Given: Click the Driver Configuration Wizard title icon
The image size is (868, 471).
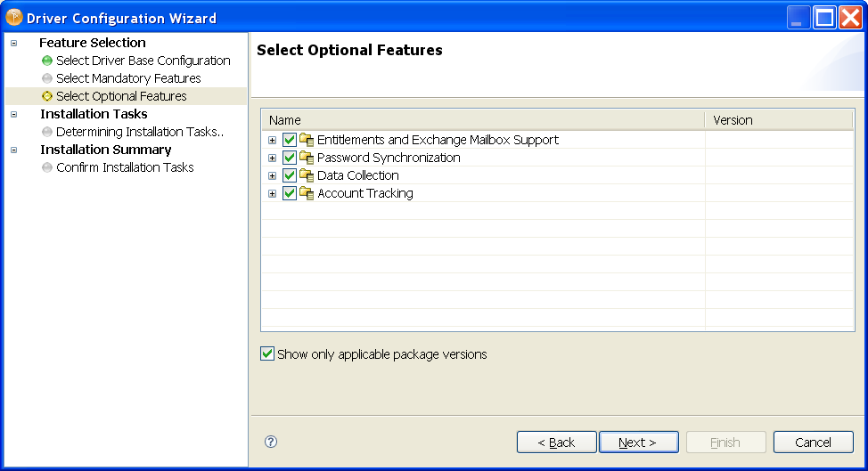Looking at the screenshot, I should 14,18.
